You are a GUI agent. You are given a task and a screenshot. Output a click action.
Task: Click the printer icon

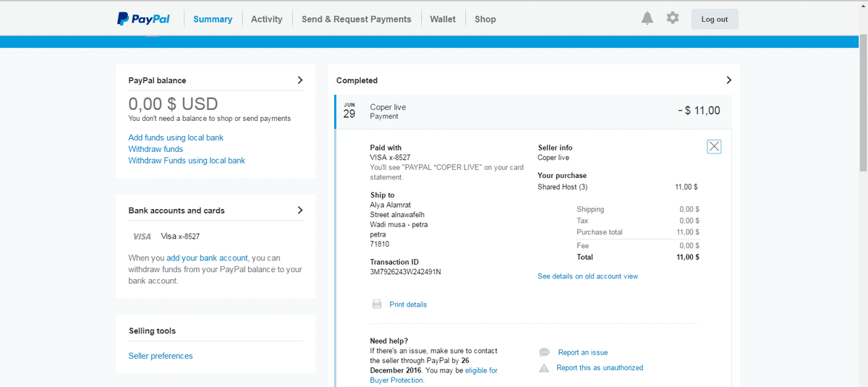[377, 305]
